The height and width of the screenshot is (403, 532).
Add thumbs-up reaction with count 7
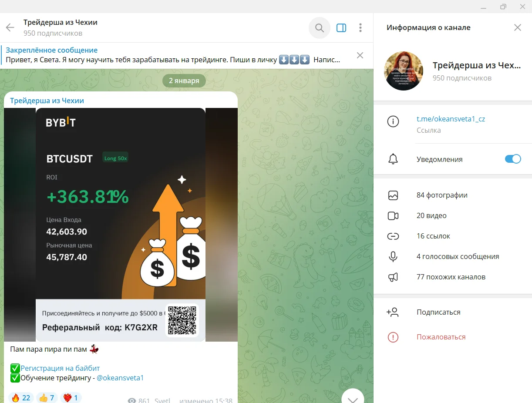tap(47, 398)
